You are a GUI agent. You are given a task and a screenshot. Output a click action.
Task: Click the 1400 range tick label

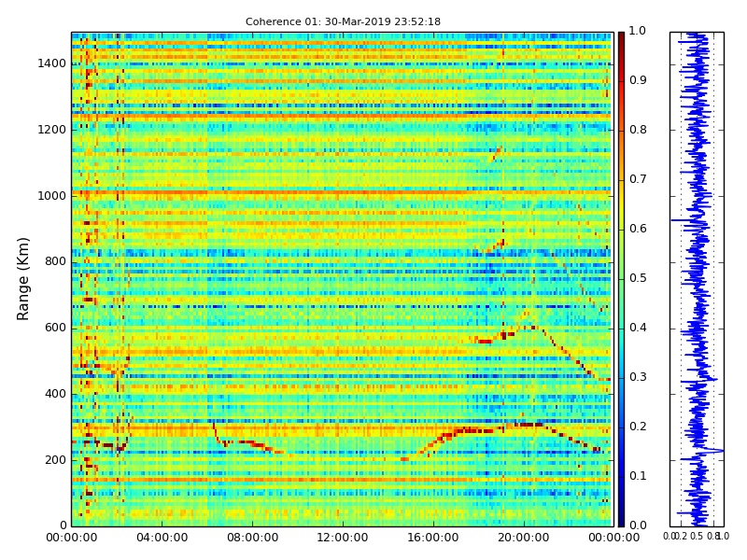tap(52, 63)
